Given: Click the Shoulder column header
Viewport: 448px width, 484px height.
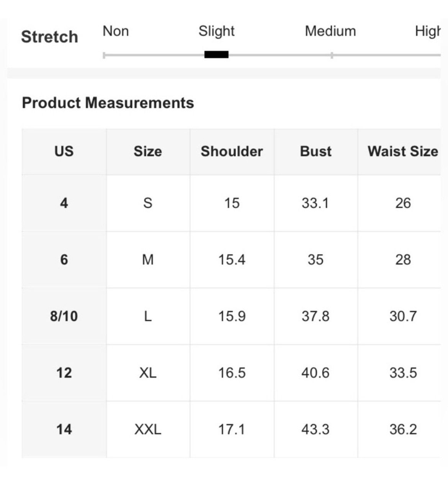Looking at the screenshot, I should click(232, 151).
